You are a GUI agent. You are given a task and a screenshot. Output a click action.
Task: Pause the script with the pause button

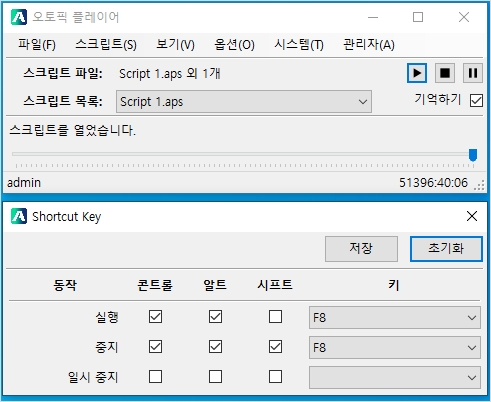click(473, 73)
